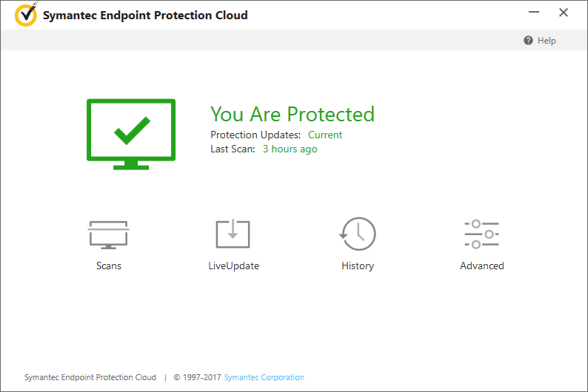Minimize the Symantec window
This screenshot has height=392, width=588.
pos(534,13)
